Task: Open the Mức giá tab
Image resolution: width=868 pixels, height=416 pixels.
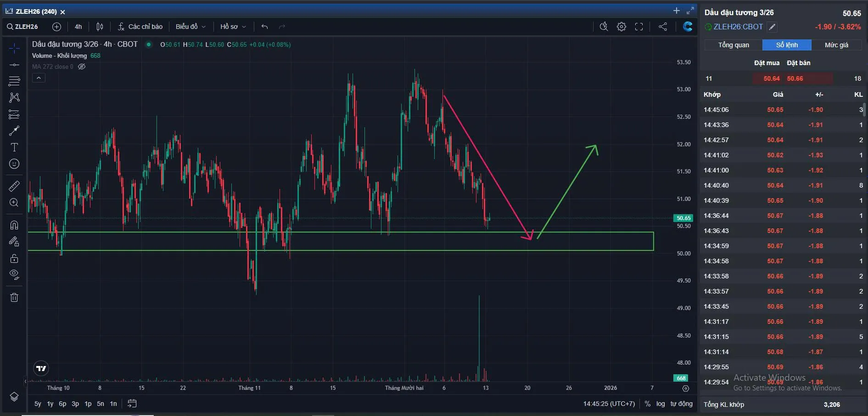Action: [836, 45]
